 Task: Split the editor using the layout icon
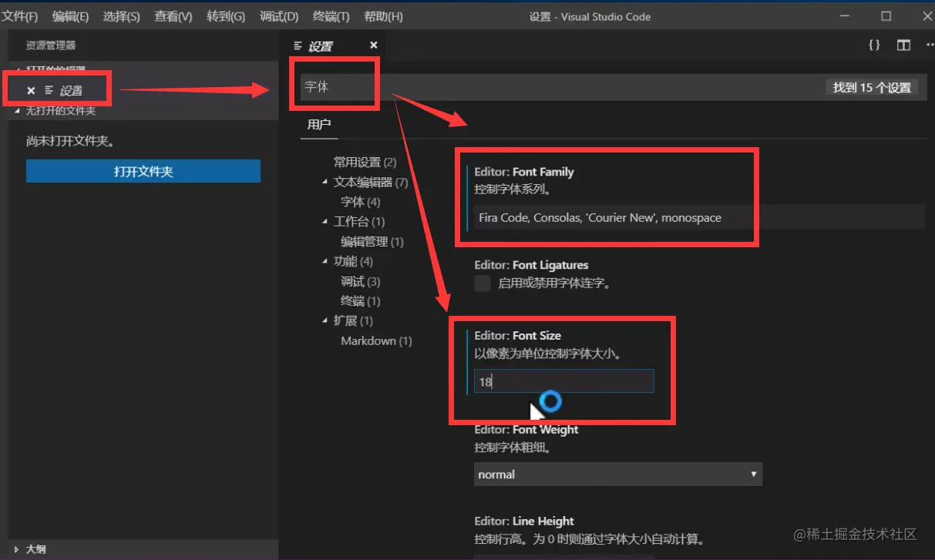(x=903, y=45)
